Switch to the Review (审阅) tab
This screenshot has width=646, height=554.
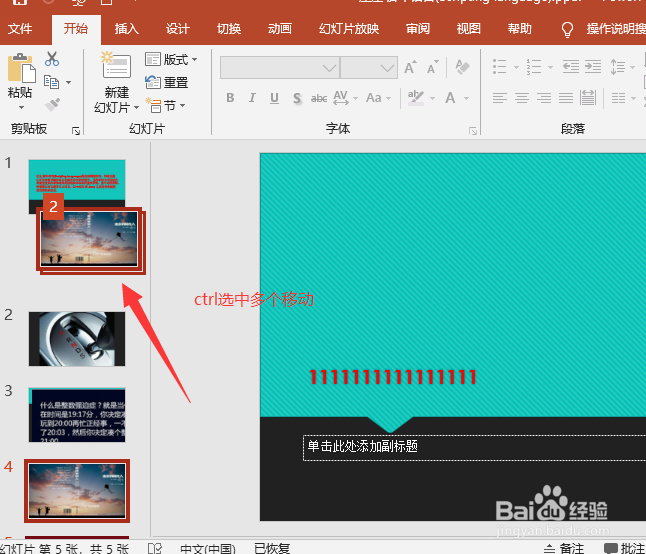(418, 29)
